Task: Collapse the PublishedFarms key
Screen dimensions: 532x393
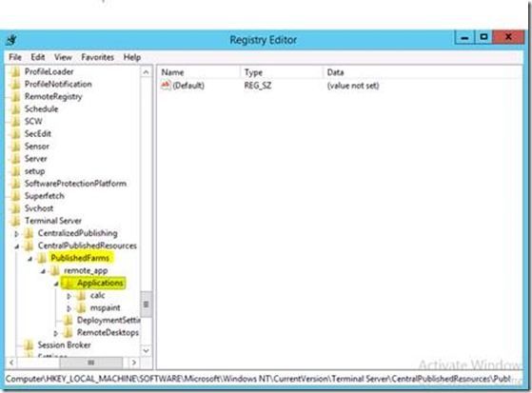Action: (x=30, y=259)
